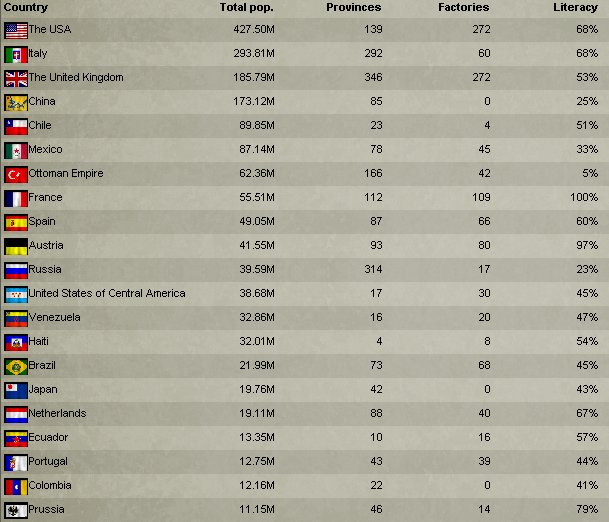Sort by the Provinces column header

353,8
